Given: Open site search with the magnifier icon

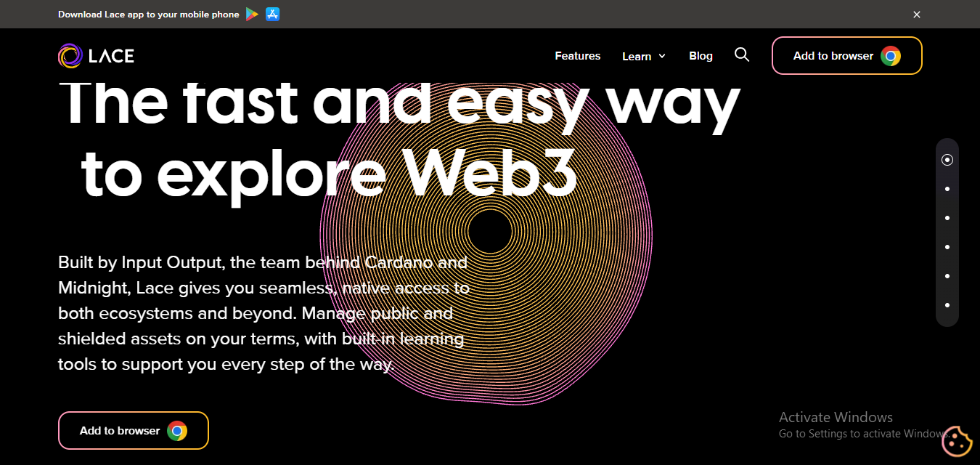Looking at the screenshot, I should tap(742, 54).
